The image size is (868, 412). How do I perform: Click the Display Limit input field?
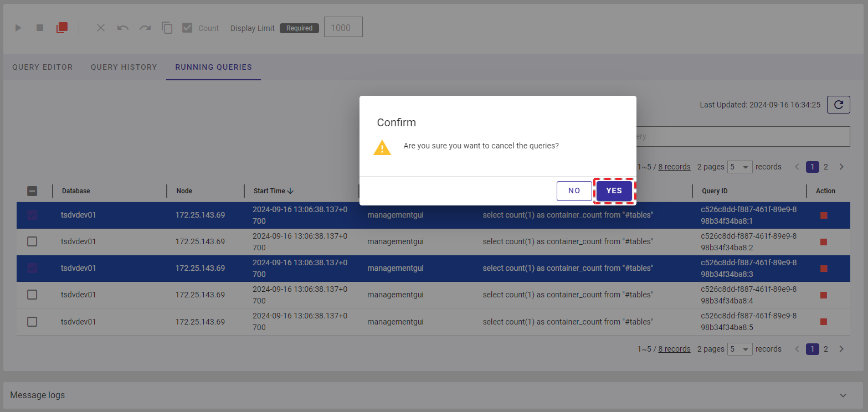click(x=343, y=27)
